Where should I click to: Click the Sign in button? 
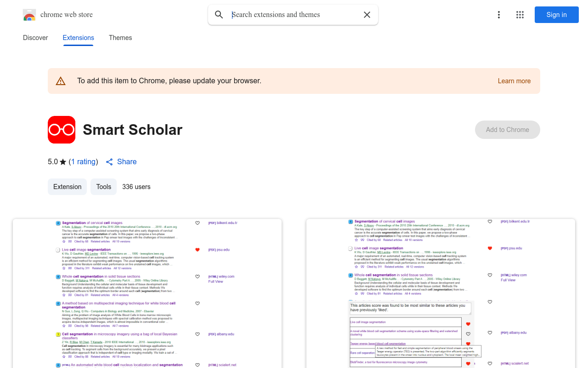pyautogui.click(x=557, y=15)
